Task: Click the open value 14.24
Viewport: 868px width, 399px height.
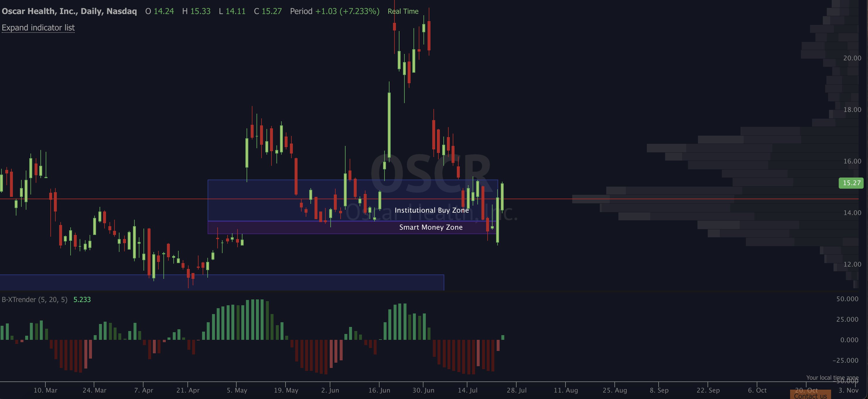Action: coord(164,11)
